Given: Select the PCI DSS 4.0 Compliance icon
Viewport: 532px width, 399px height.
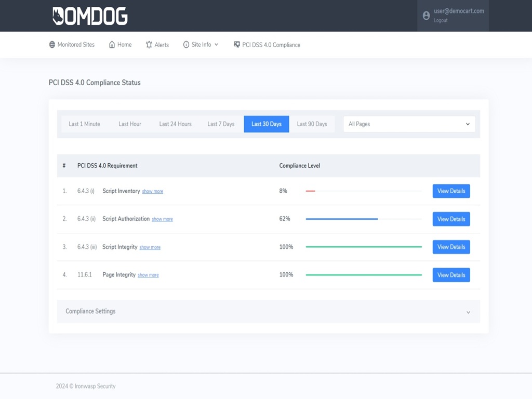Looking at the screenshot, I should click(x=236, y=45).
